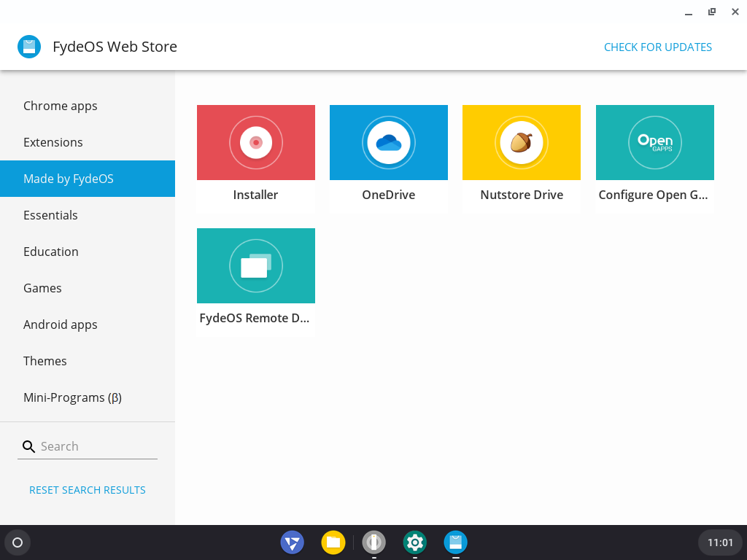
Task: Click the Installer label text
Action: coord(256,195)
